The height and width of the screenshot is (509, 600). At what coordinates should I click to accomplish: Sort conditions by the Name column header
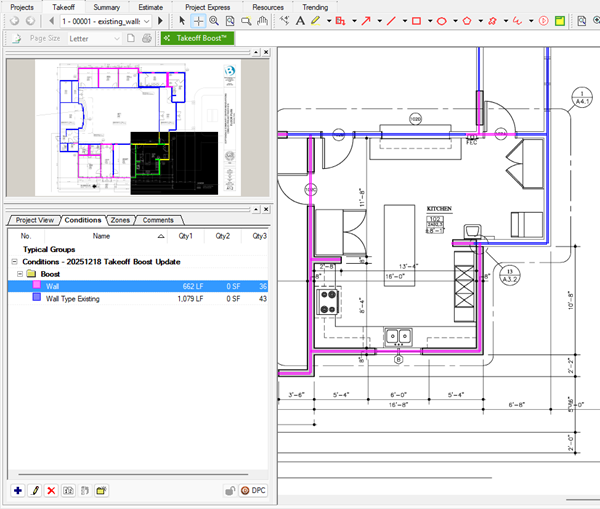pos(101,236)
